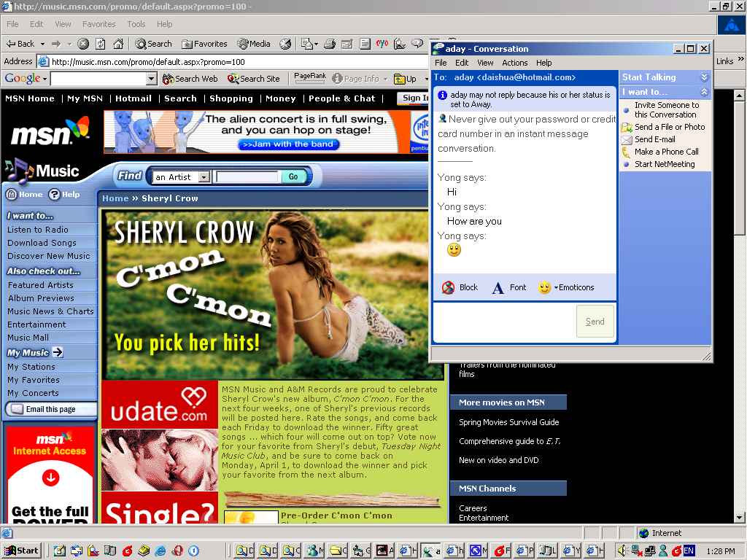Click the volume icon in system tray
The height and width of the screenshot is (560, 747).
(622, 551)
